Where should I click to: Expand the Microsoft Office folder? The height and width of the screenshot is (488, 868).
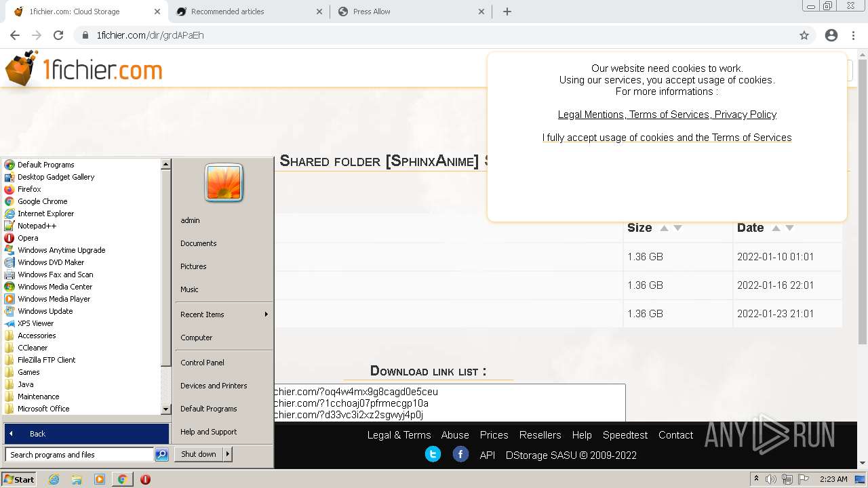tap(43, 409)
